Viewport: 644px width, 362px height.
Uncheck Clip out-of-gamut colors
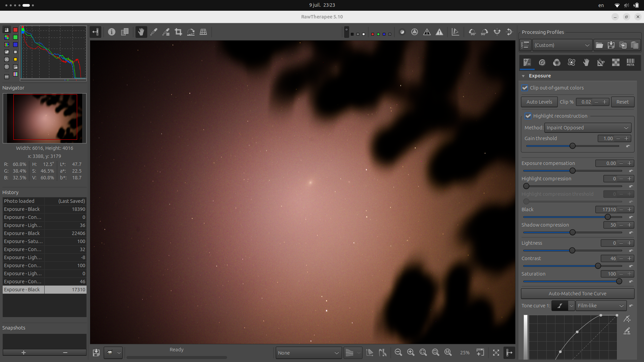coord(525,88)
